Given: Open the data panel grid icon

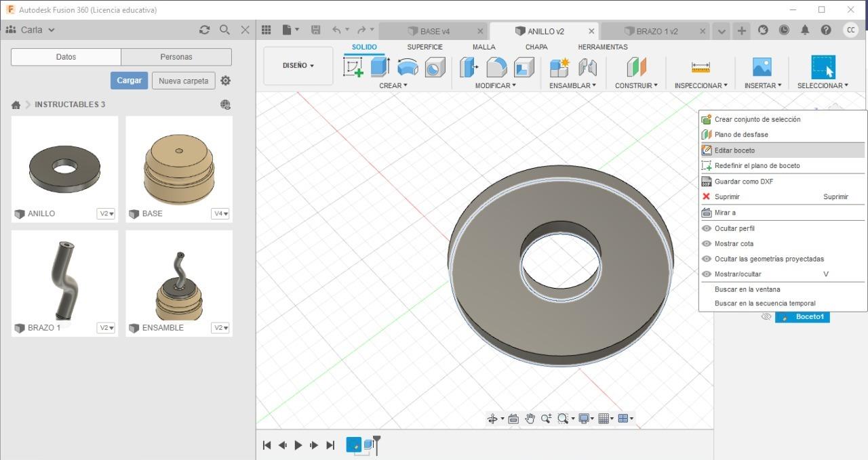Looking at the screenshot, I should coord(267,30).
